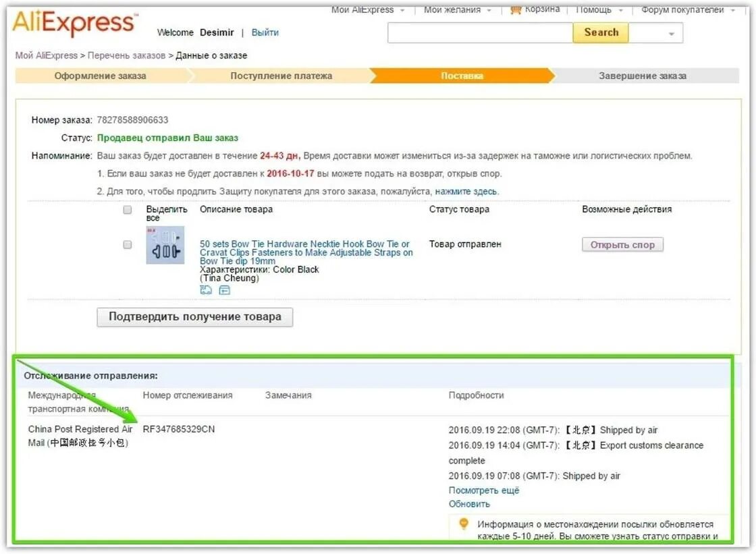This screenshot has height=554, width=756.
Task: Select the Поступление платежа step
Action: (281, 76)
